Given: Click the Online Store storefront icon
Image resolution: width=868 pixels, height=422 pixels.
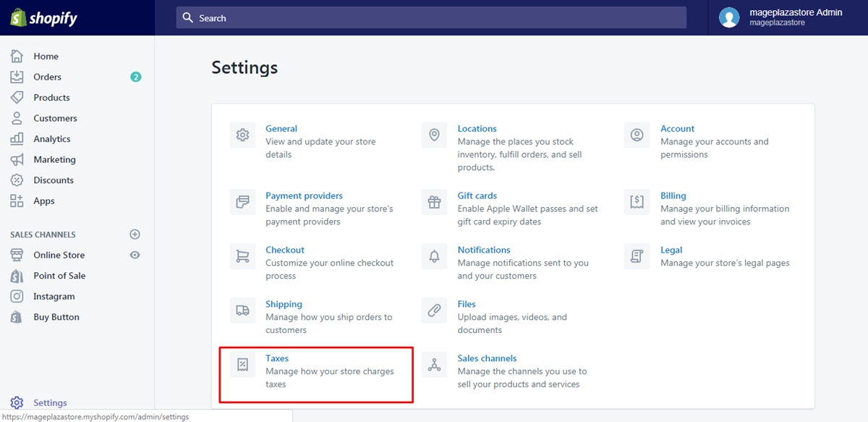Looking at the screenshot, I should [17, 255].
